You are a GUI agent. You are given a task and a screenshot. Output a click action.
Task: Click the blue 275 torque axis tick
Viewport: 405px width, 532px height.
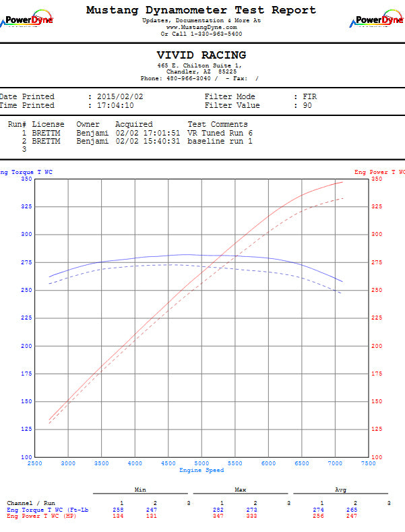(26, 262)
